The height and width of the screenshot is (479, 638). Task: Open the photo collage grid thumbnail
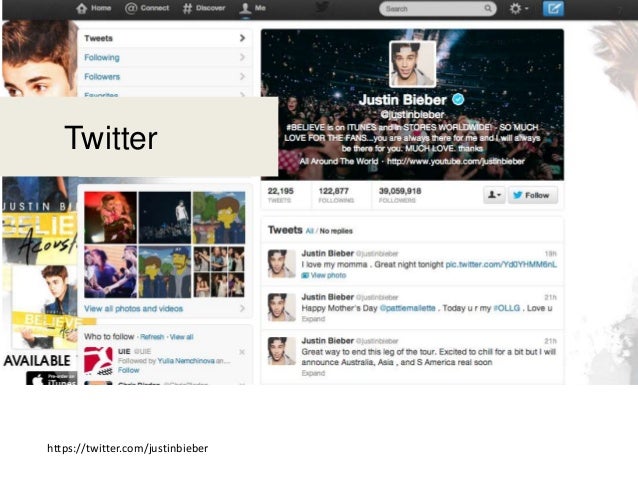(x=219, y=271)
